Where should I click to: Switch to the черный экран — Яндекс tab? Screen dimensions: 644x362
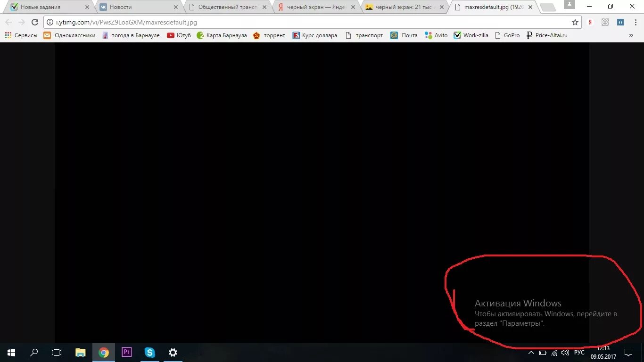(316, 7)
